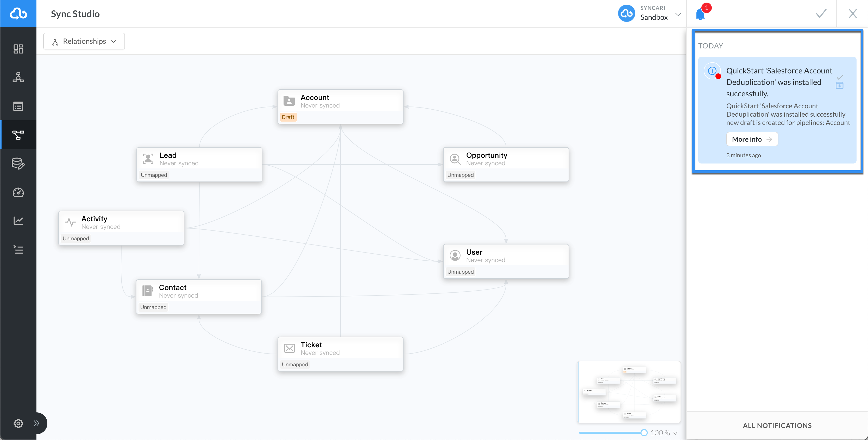Expand the sidebar with the double chevron

pyautogui.click(x=36, y=423)
